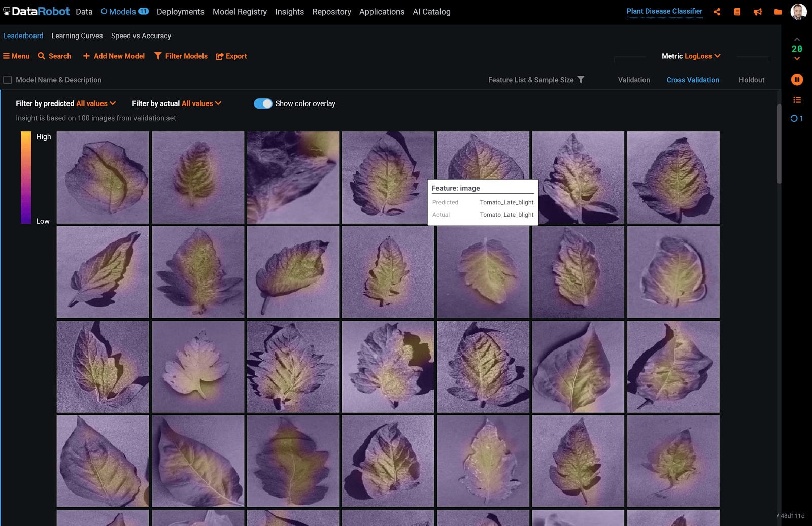The image size is (812, 526).
Task: Open the hamburger Menu
Action: click(16, 56)
